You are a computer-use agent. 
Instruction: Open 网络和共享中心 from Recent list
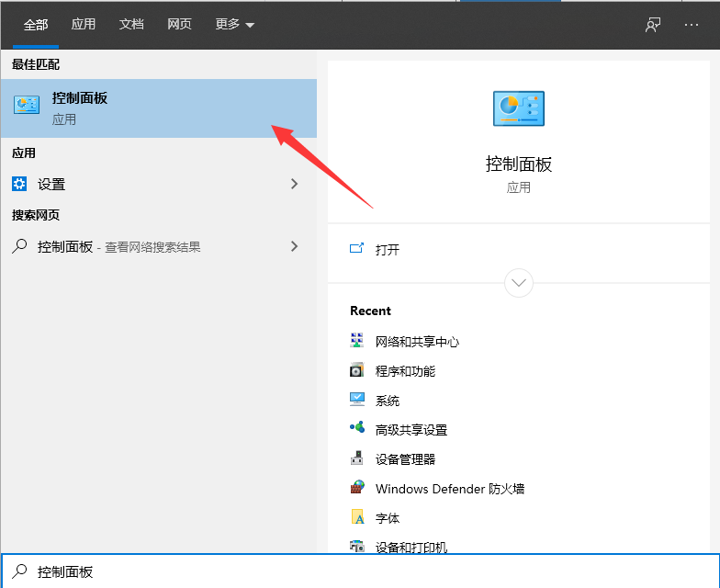pyautogui.click(x=416, y=342)
